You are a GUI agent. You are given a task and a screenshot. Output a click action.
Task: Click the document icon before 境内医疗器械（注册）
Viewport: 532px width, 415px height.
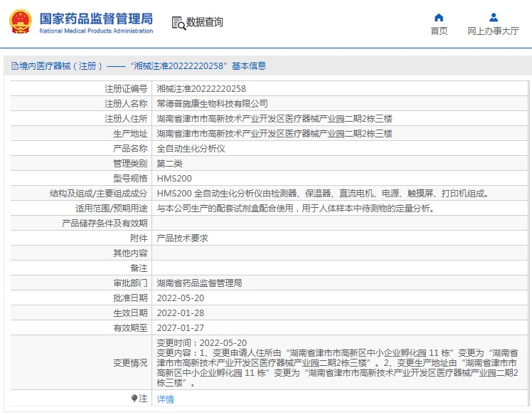click(14, 66)
